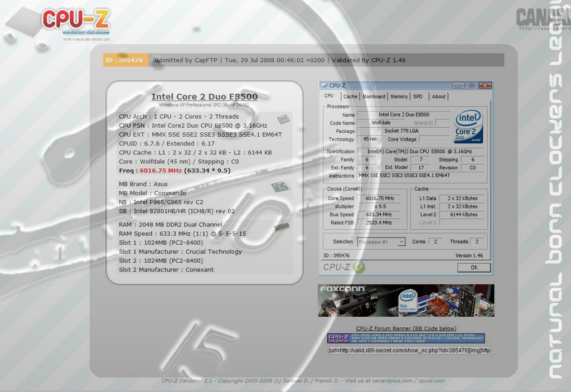Click the Windows XP Professional SP2 subtitle

pos(204,105)
